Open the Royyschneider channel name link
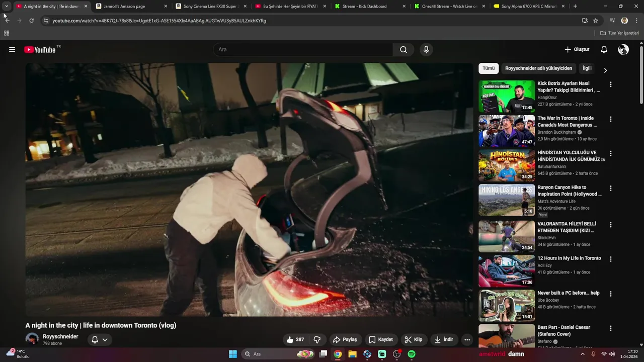The height and width of the screenshot is (362, 644). pyautogui.click(x=60, y=336)
